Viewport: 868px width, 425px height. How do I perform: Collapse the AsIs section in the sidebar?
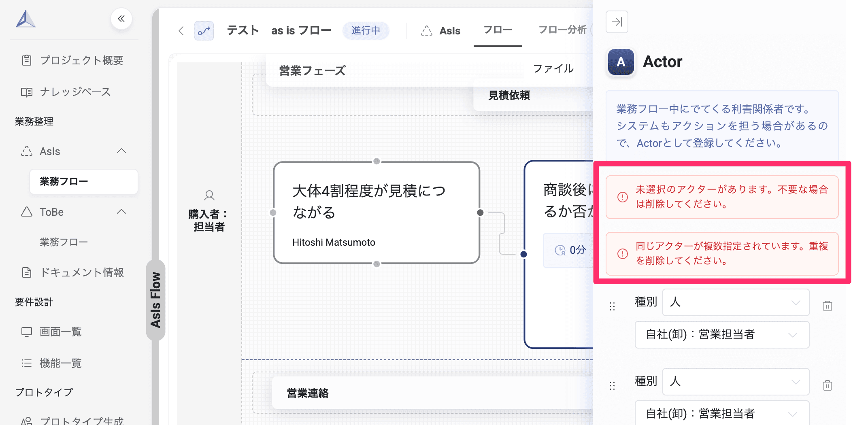tap(121, 151)
